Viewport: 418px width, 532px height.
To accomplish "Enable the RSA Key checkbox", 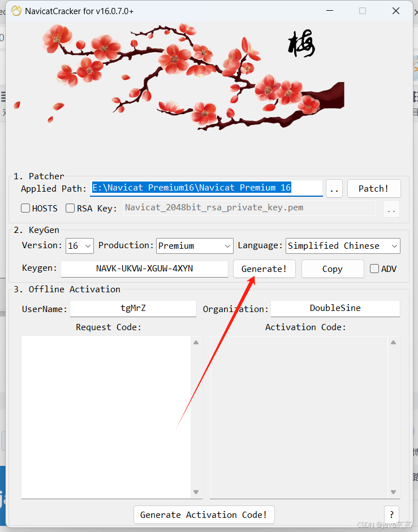I will pos(70,208).
